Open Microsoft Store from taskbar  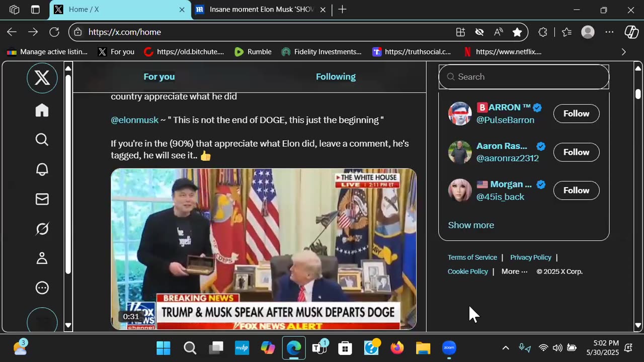pos(345,348)
